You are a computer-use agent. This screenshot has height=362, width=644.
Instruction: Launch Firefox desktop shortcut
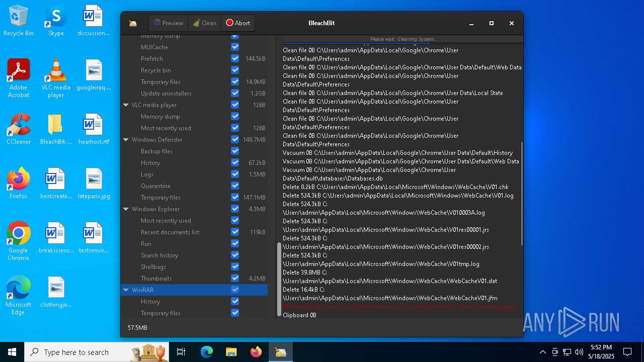(19, 184)
